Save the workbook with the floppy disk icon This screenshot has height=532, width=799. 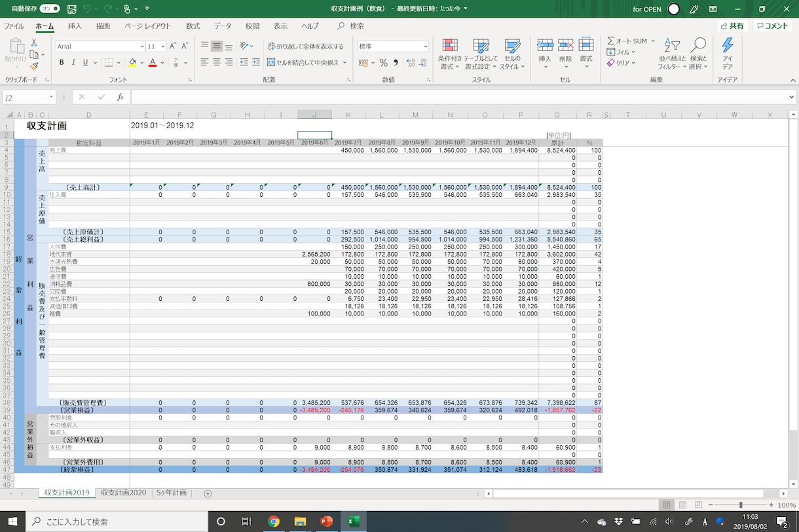[x=72, y=9]
